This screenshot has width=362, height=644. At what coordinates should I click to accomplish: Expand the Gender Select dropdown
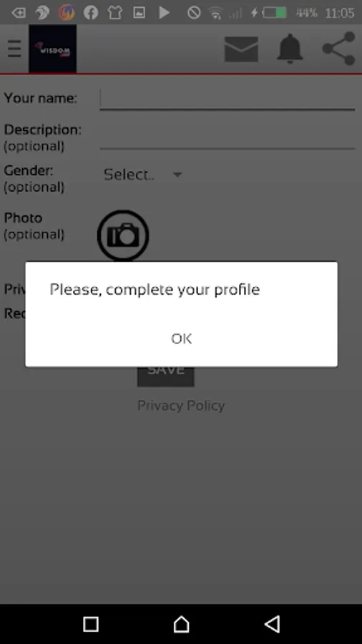point(143,175)
